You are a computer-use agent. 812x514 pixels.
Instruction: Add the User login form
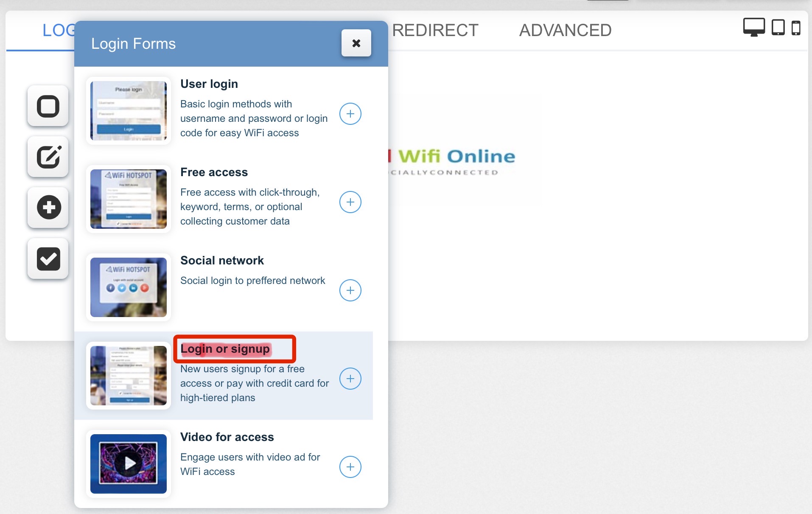(x=350, y=114)
